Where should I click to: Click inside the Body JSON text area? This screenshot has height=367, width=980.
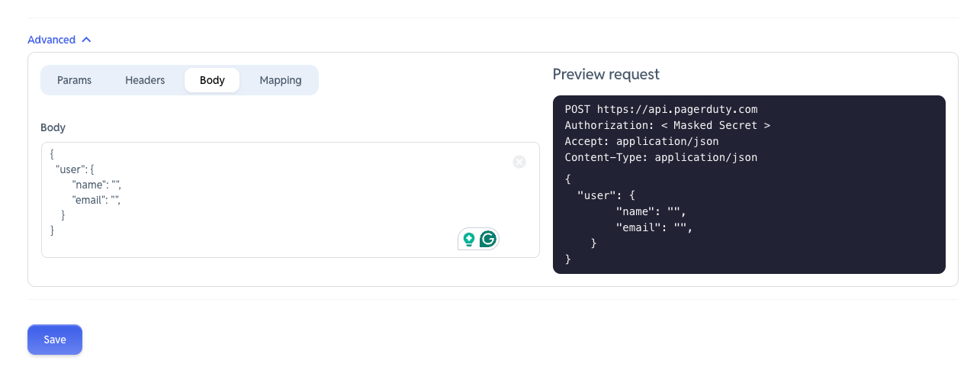tap(291, 200)
